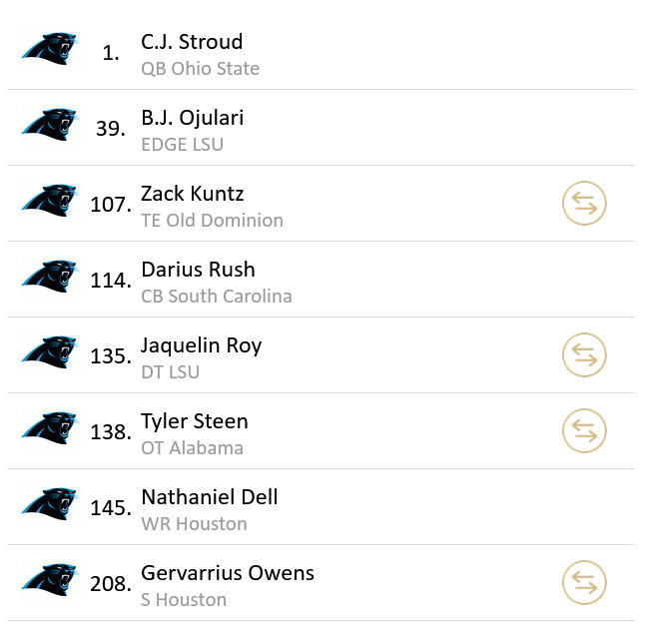Click the trade icon beside Jaquelin Roy

click(585, 355)
